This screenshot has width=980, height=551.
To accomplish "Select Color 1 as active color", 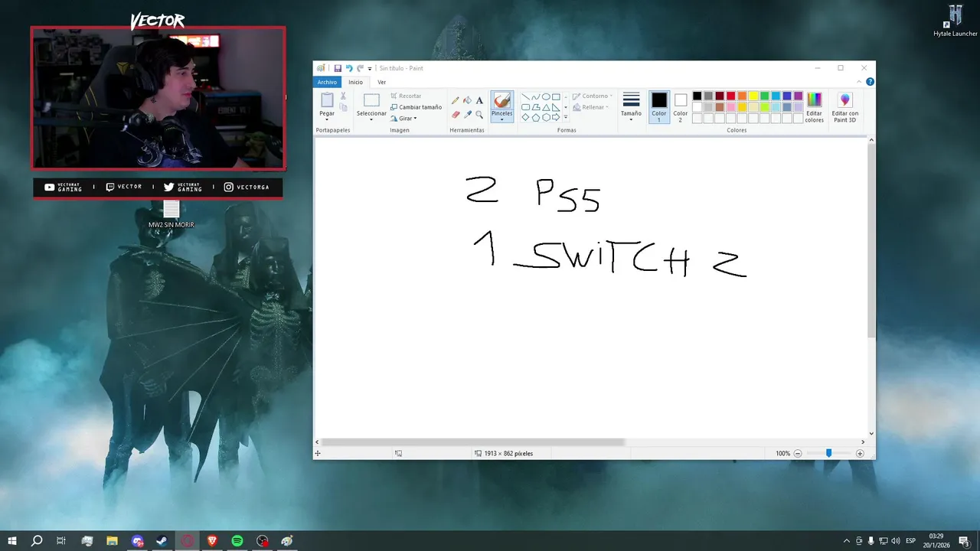I will 659,107.
